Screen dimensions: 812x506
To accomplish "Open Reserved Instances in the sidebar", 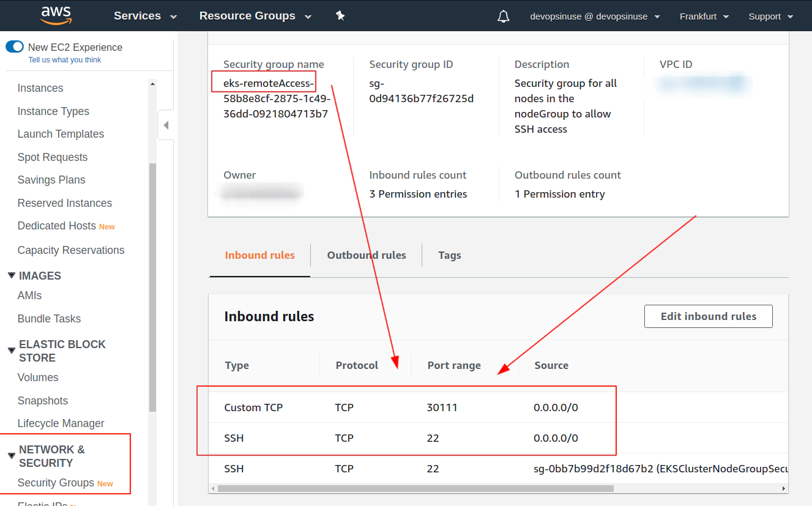I will 65,203.
